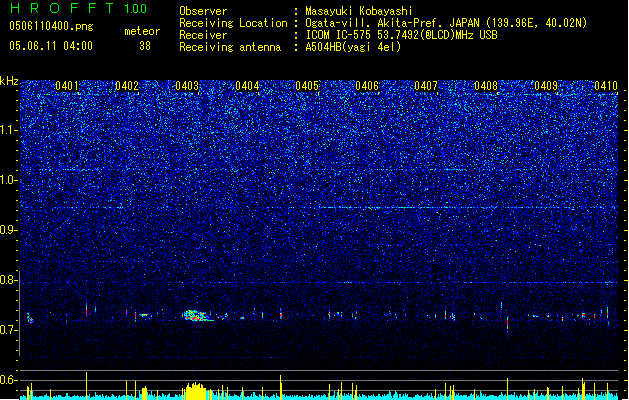Viewport: 629px width, 400px height.
Task: Click the HROFFT 1.0.0 title text
Action: [79, 8]
